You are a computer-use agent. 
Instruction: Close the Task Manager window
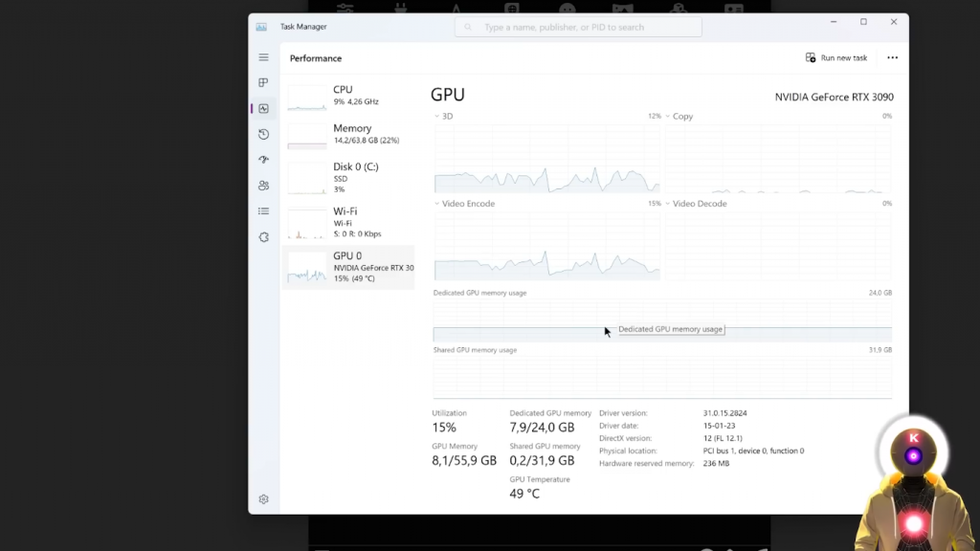click(894, 22)
